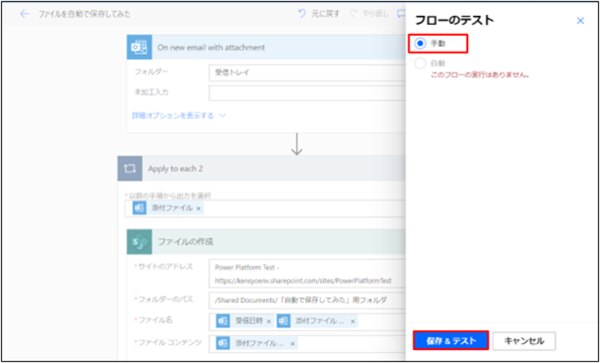Expand 詳細オプションを表示する

pyautogui.click(x=179, y=115)
